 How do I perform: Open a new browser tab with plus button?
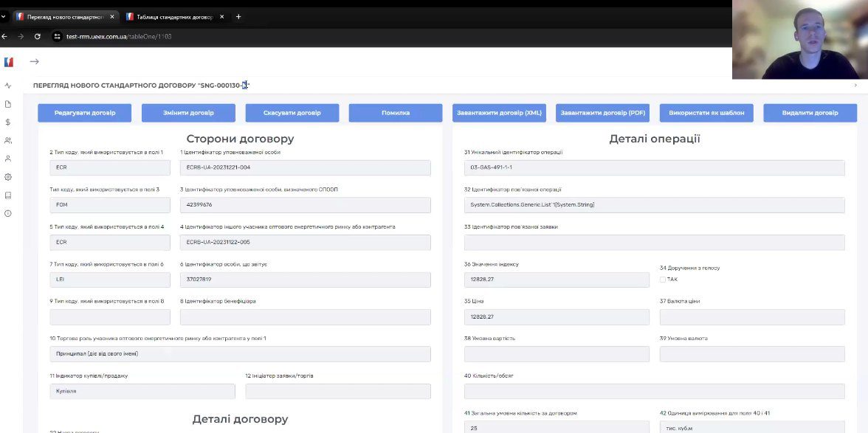pyautogui.click(x=238, y=17)
